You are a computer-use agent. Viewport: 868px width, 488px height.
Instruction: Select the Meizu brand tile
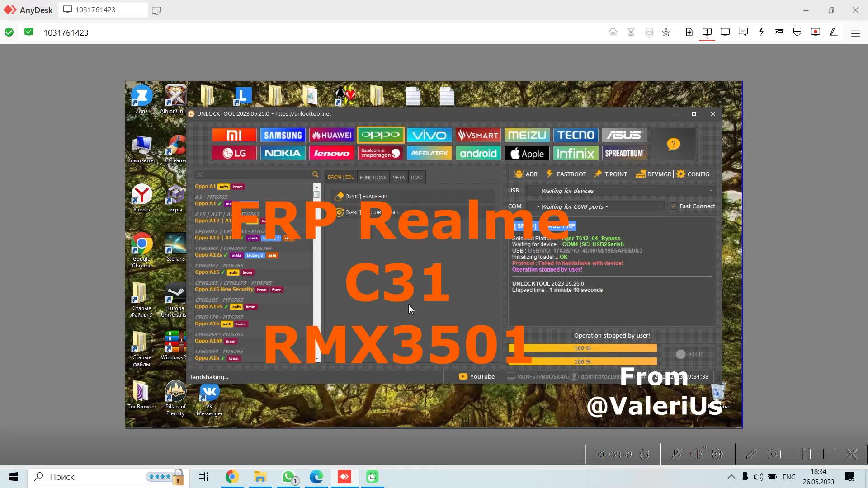point(527,135)
